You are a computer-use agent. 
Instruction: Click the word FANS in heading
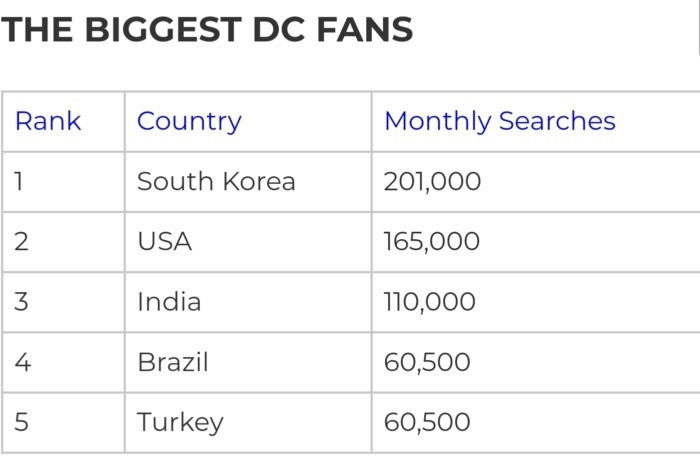pos(365,30)
